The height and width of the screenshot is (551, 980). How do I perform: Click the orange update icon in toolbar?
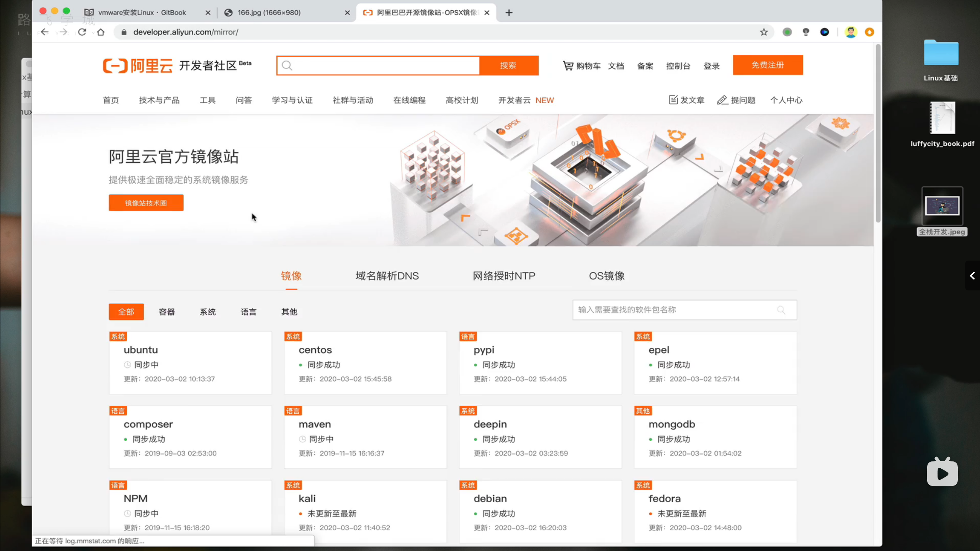(869, 32)
